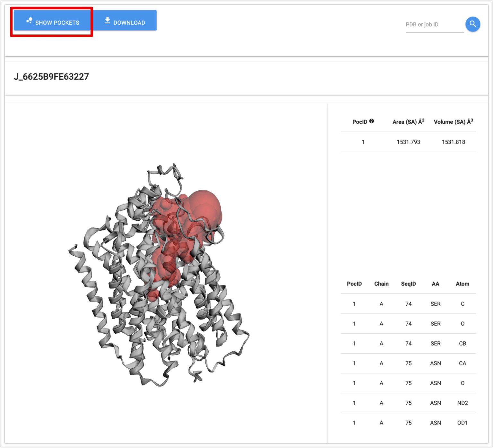Screen dimensions: 493x448
Task: Select pocket row 1 in the pocket table
Action: (408, 142)
